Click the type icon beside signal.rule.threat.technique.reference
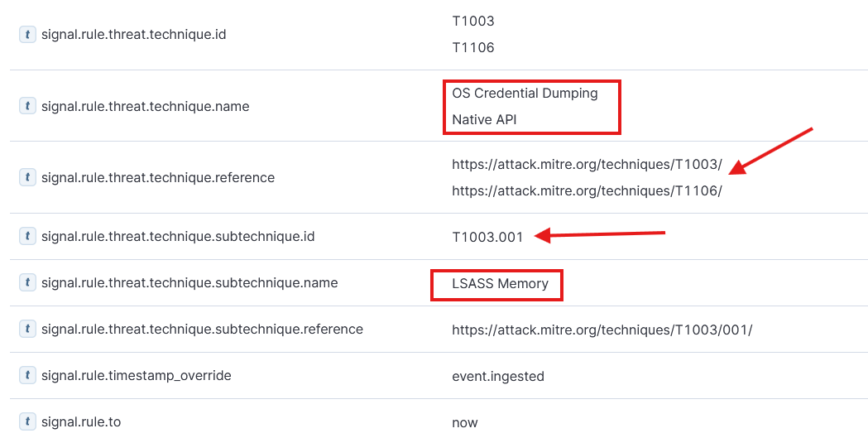This screenshot has height=438, width=868. click(x=27, y=177)
